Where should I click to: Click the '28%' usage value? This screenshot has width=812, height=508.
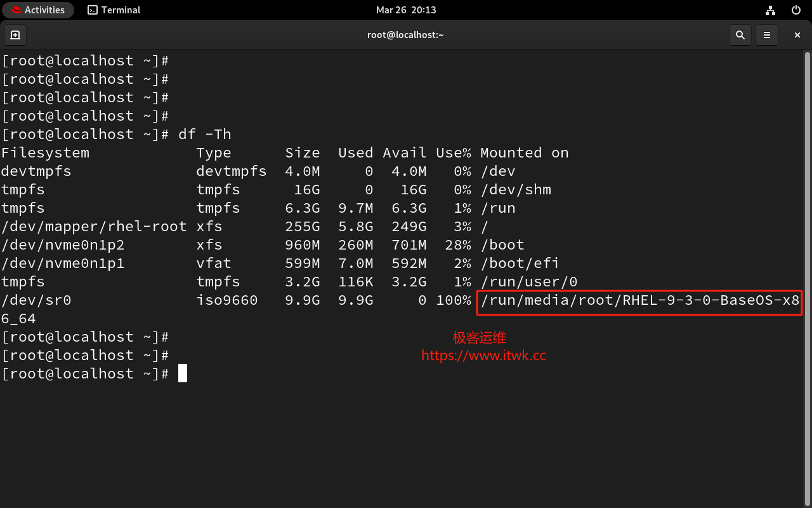tap(458, 245)
